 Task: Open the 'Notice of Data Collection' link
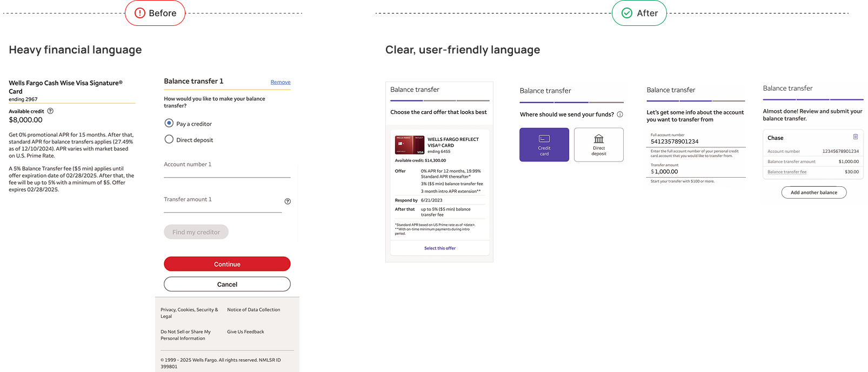click(x=253, y=310)
